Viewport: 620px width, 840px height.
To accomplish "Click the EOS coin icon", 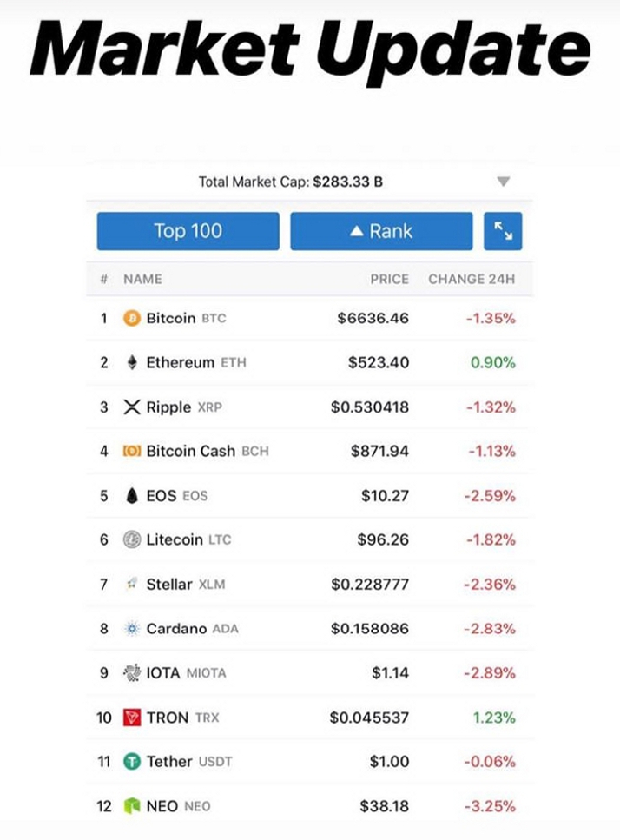I will tap(131, 495).
